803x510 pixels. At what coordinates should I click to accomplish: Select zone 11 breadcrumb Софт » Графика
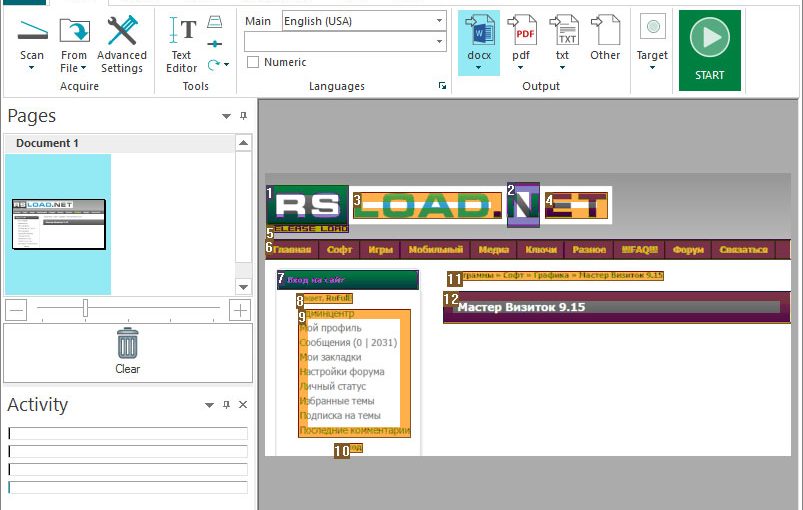[555, 276]
